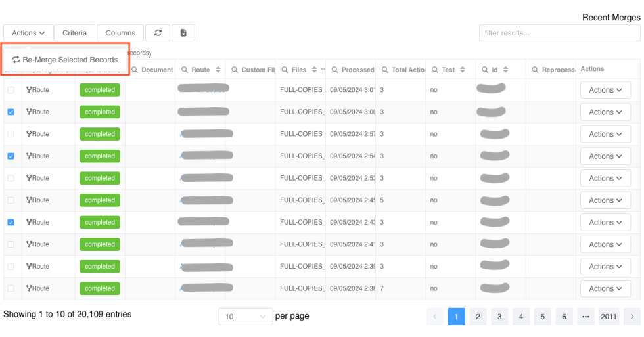644x337 pixels.
Task: Uncheck the second row's selected checkbox
Action: (11, 112)
